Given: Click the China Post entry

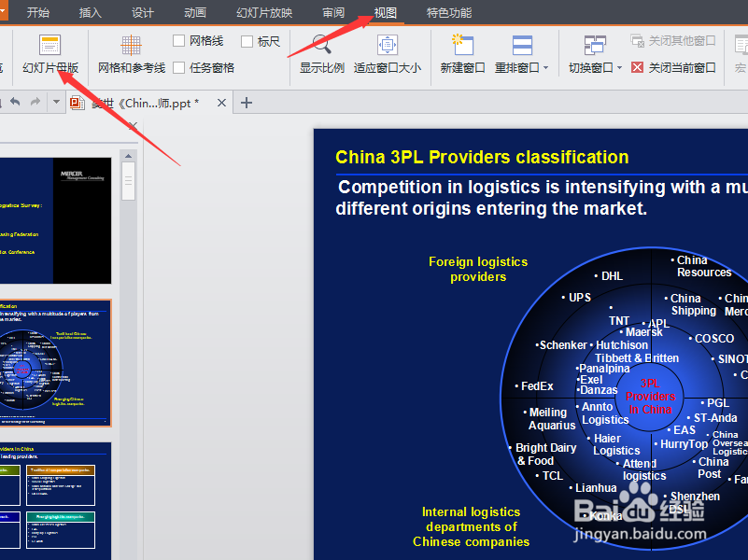Looking at the screenshot, I should click(711, 468).
